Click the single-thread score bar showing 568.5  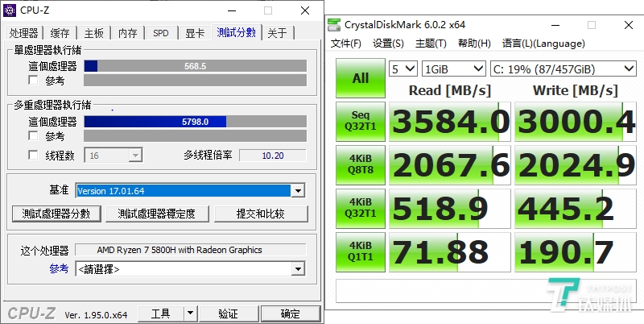[x=195, y=66]
